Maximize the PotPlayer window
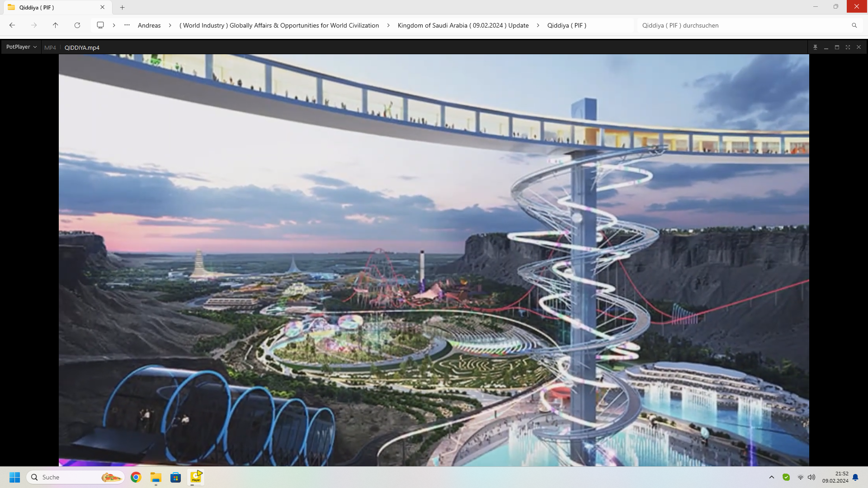868x488 pixels. point(837,47)
